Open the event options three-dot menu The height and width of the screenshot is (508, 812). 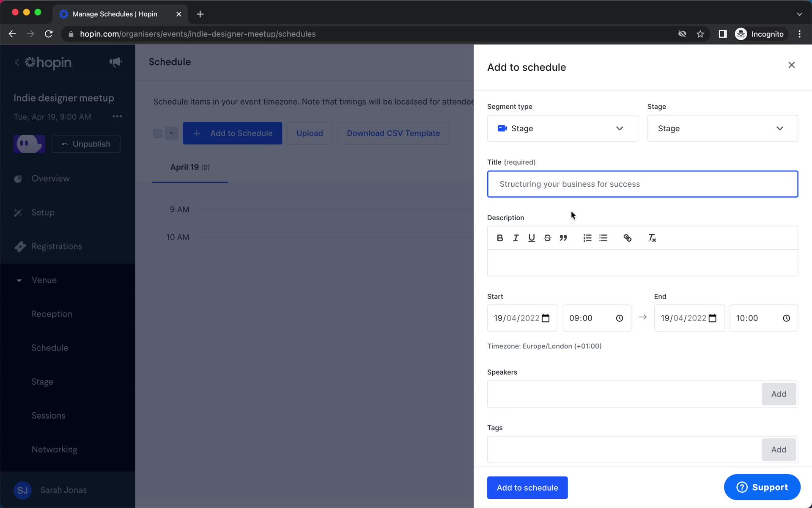click(117, 116)
